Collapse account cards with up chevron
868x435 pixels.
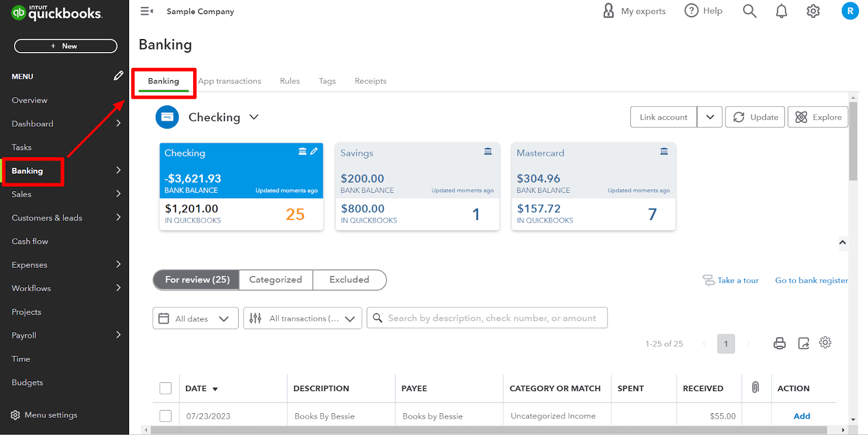point(843,242)
